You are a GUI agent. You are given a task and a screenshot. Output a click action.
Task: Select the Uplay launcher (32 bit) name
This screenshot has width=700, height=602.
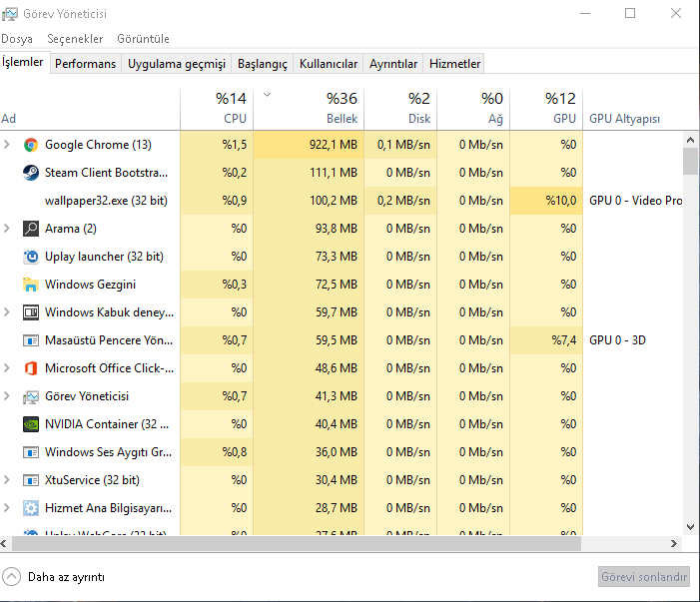point(104,257)
